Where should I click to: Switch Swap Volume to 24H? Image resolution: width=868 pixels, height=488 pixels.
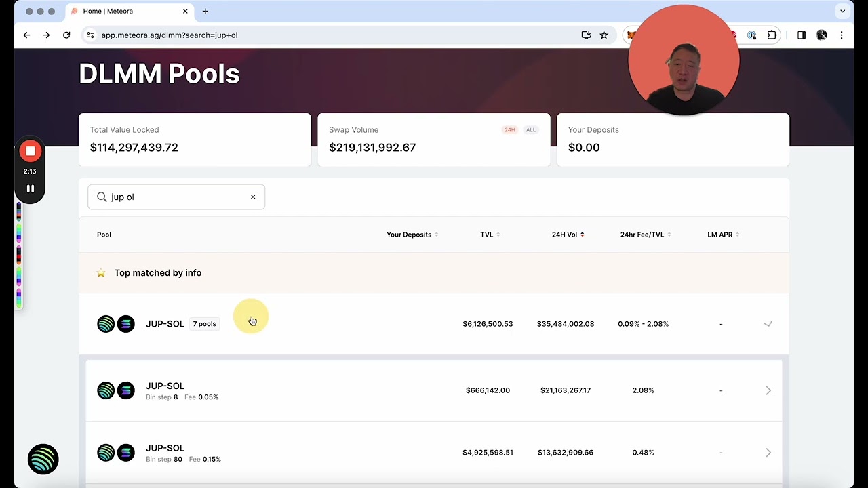pyautogui.click(x=509, y=130)
